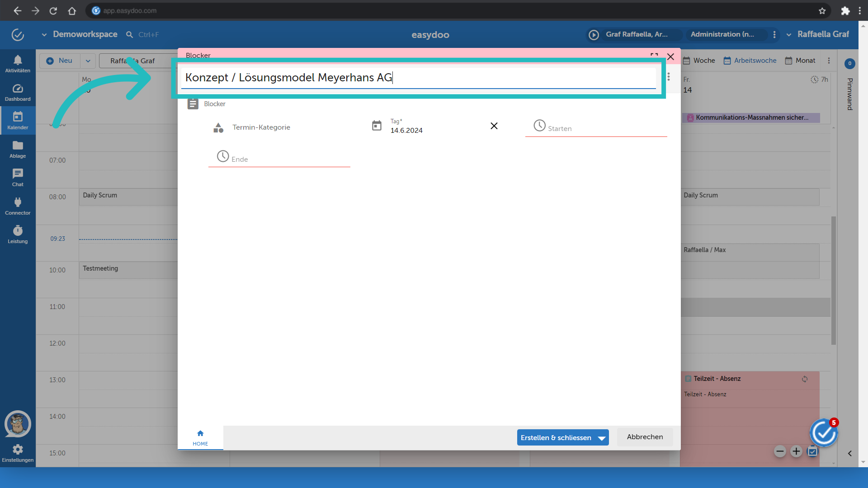Click Erstellen & schliessen to save blocker
The width and height of the screenshot is (868, 488).
556,437
